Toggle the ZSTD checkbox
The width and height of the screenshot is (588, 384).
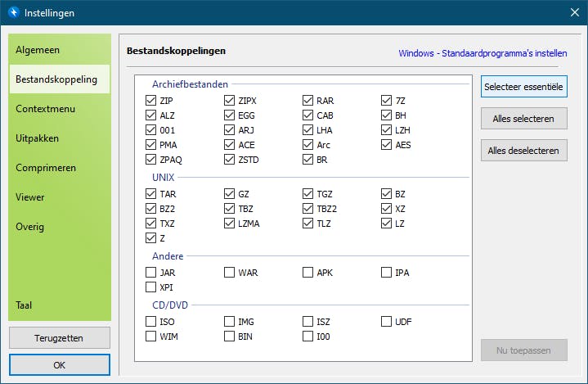pos(230,160)
